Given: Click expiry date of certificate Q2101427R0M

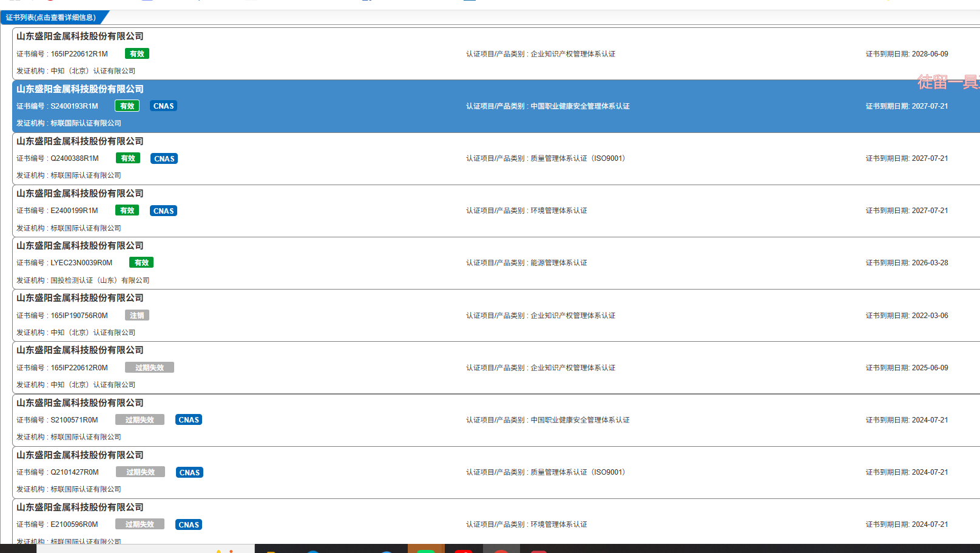Looking at the screenshot, I should pyautogui.click(x=930, y=472).
